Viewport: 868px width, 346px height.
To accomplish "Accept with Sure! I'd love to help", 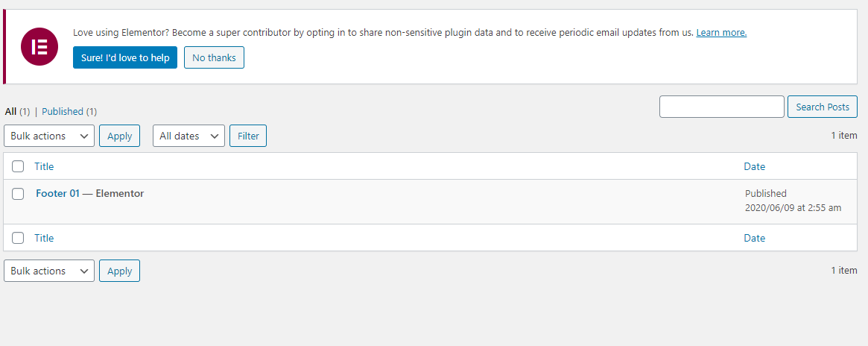I will [x=125, y=57].
